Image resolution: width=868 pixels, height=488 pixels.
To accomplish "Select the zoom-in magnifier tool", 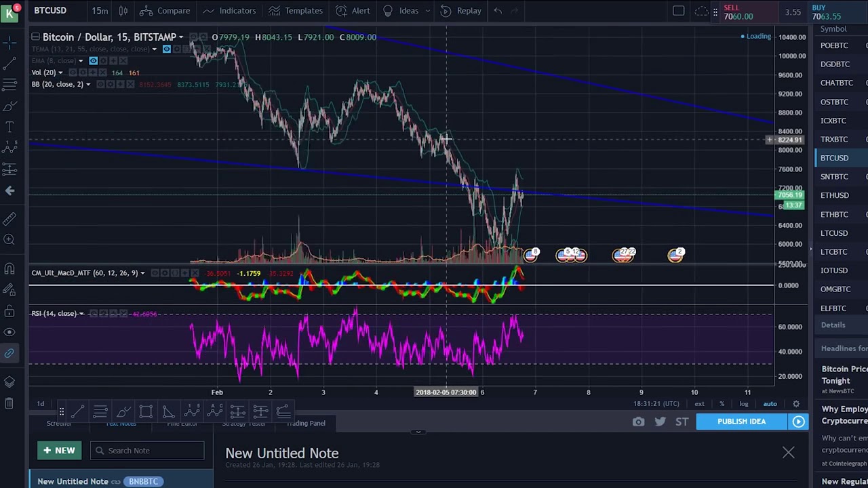I will (x=9, y=240).
